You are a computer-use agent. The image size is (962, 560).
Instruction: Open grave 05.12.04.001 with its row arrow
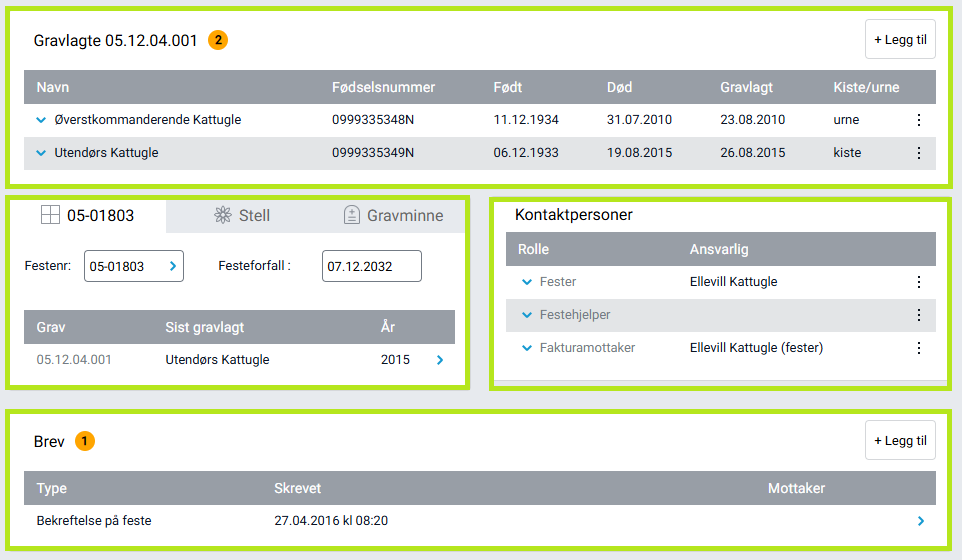pos(440,360)
